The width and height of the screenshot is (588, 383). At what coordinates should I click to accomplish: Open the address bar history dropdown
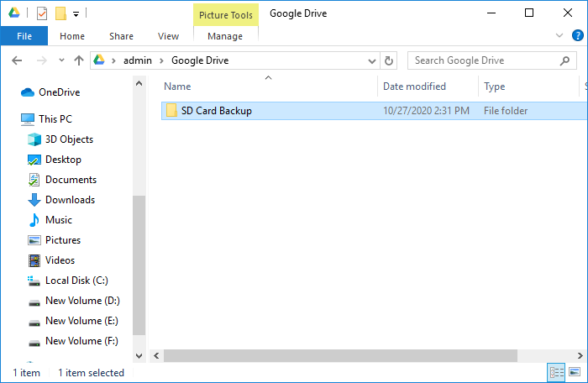click(371, 60)
